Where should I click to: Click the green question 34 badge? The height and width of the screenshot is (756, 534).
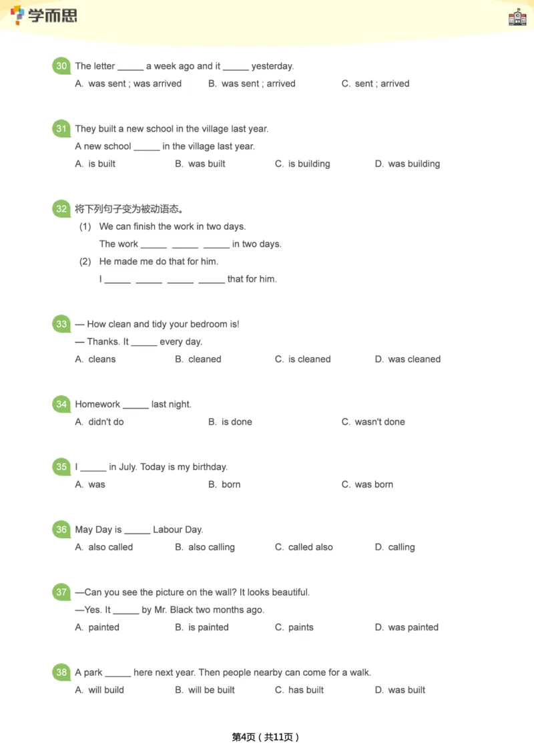tap(61, 404)
